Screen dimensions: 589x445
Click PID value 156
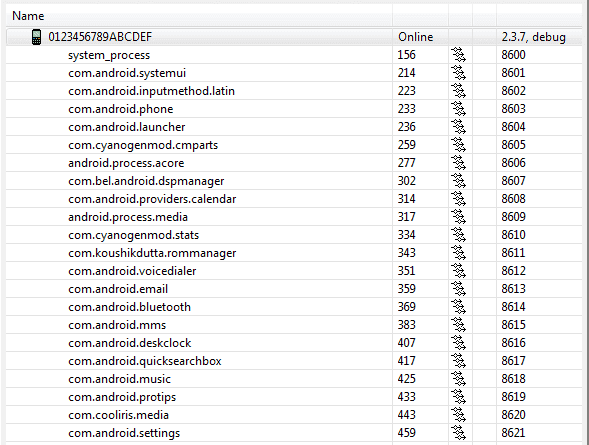tap(407, 55)
